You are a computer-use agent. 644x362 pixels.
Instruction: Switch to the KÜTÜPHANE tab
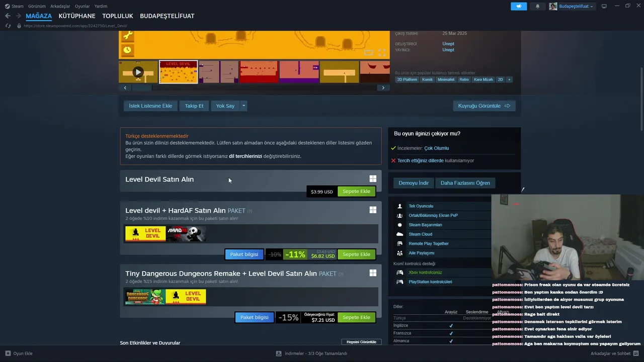pyautogui.click(x=77, y=16)
